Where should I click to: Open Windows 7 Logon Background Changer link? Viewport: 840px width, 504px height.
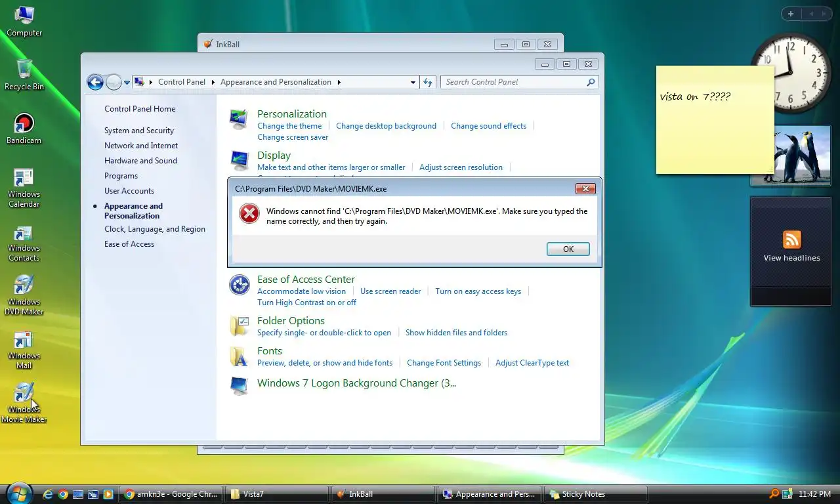pyautogui.click(x=356, y=383)
